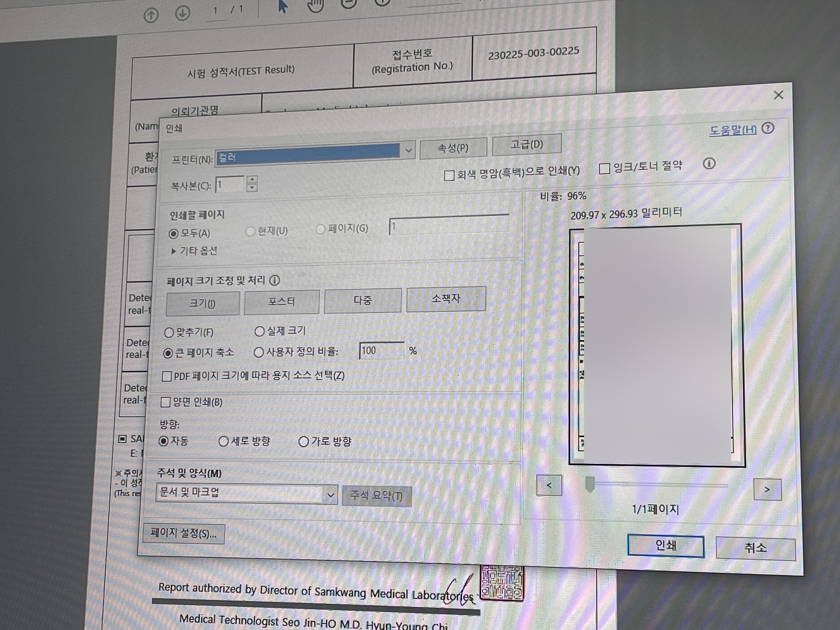Select the 페이지(G) radio button

coord(320,229)
